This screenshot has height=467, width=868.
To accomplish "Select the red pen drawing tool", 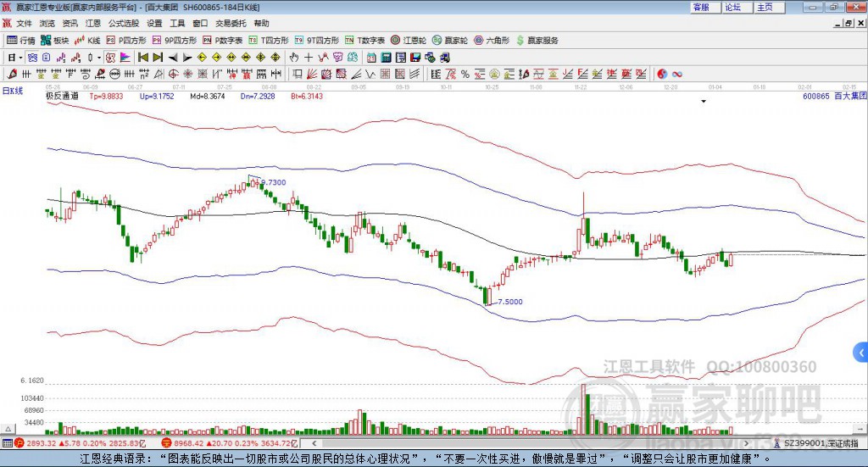I will [x=12, y=74].
